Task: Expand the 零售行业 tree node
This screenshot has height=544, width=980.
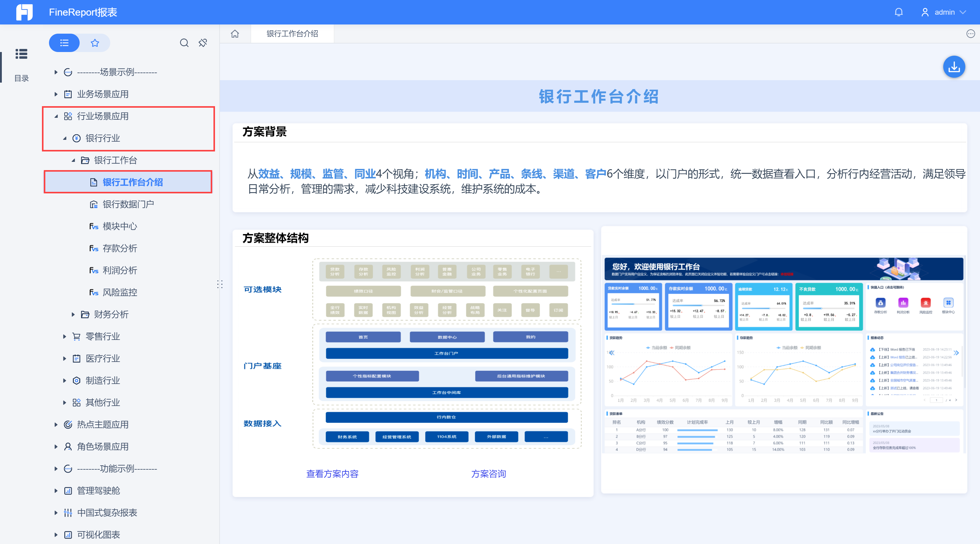Action: 65,337
